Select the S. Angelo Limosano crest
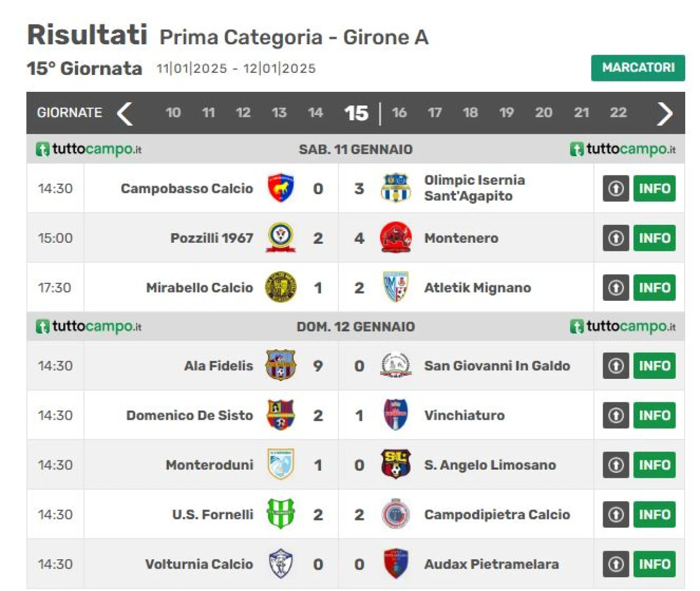Viewport: 700px width, 591px height. click(x=395, y=464)
